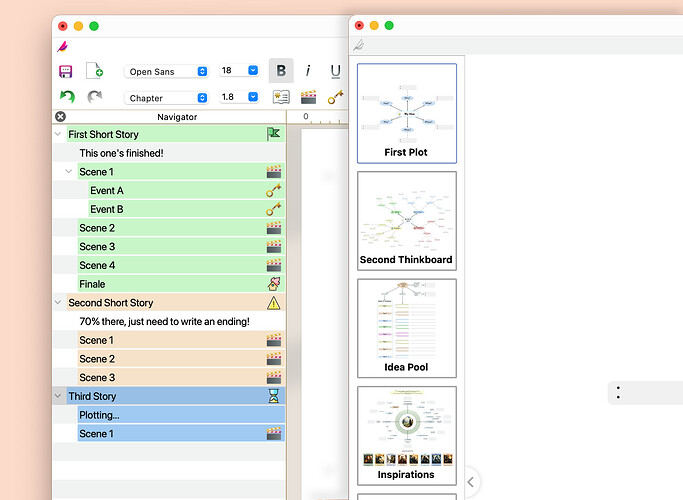Create a new document with plus-page icon
This screenshot has width=683, height=500.
coord(95,71)
